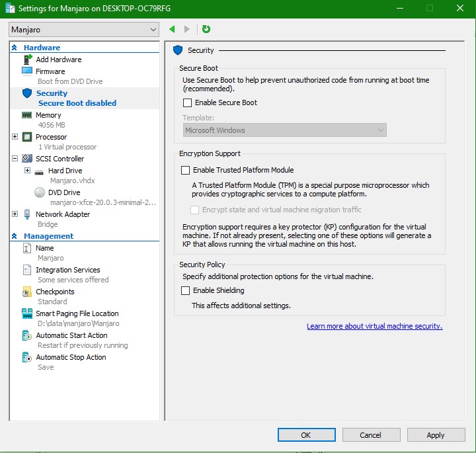
Task: Select Automatic Start Action item
Action: coord(71,335)
